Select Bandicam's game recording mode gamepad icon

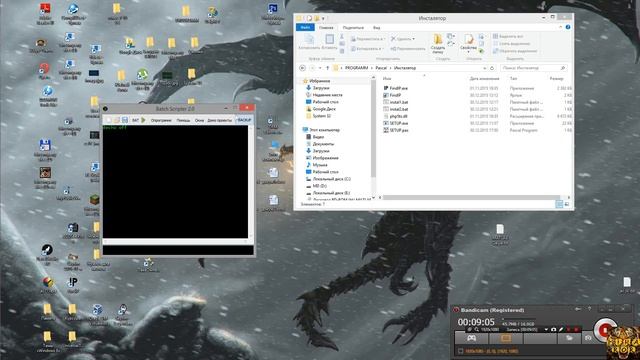coord(471,338)
